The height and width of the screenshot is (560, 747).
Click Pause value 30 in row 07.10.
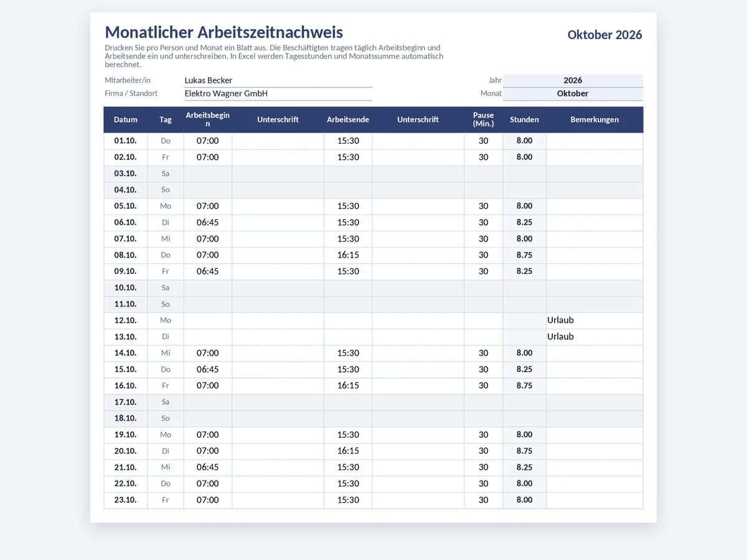point(484,239)
